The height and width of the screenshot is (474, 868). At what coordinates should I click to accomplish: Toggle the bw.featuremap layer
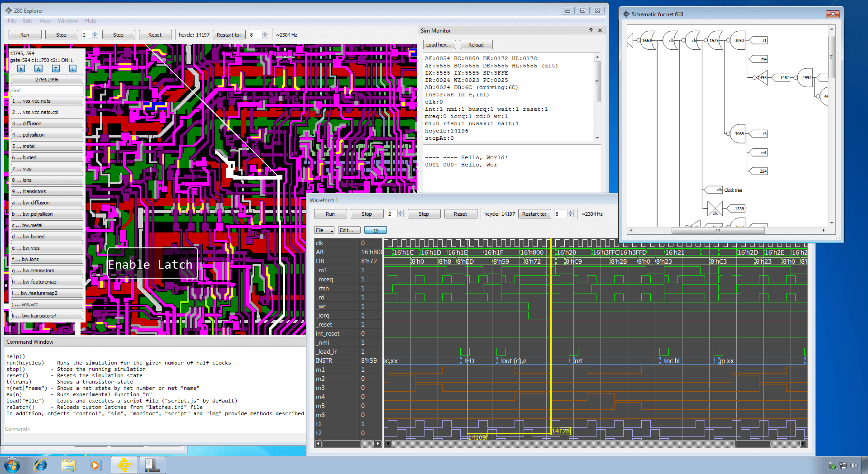point(47,281)
